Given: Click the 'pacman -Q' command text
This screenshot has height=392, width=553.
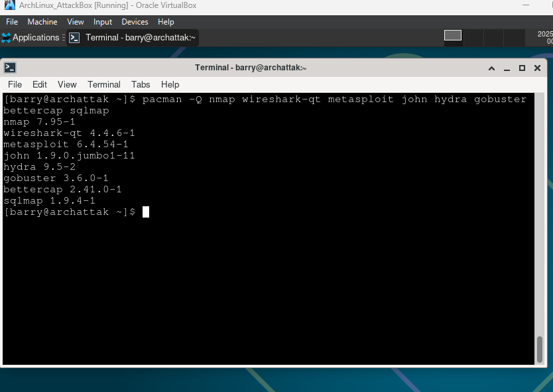Looking at the screenshot, I should coord(172,99).
